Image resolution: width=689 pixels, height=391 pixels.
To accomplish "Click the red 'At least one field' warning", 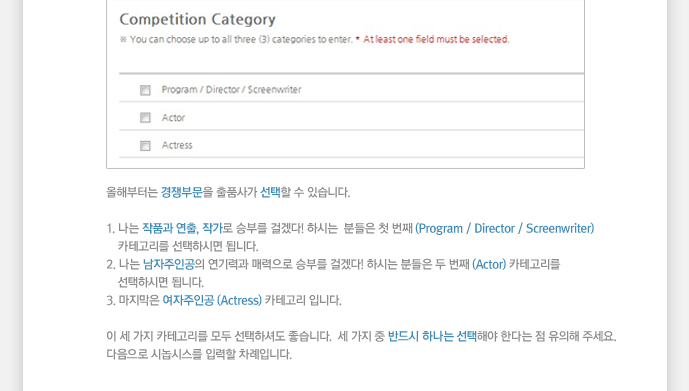I will [x=436, y=40].
